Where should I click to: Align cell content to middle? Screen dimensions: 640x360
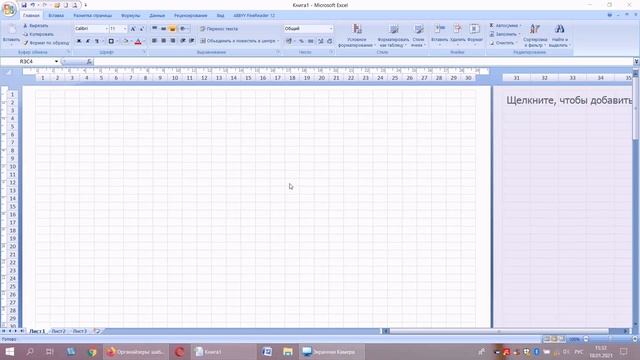[163, 29]
